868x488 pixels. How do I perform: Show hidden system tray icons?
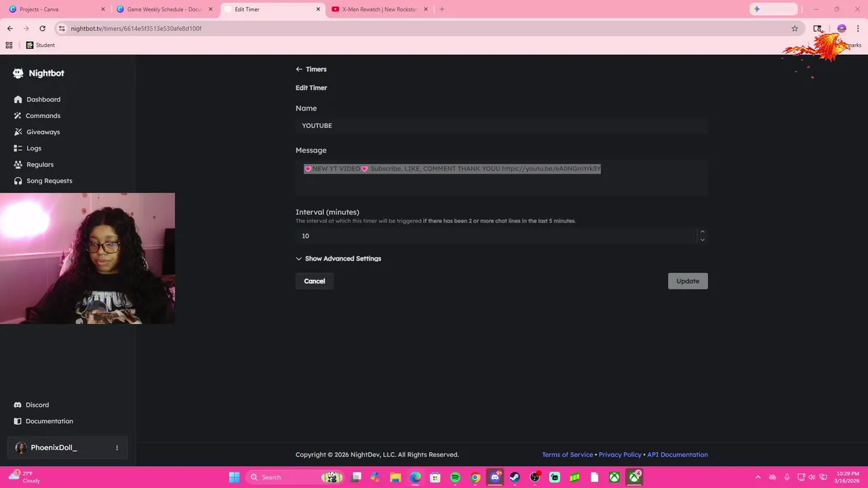click(758, 477)
